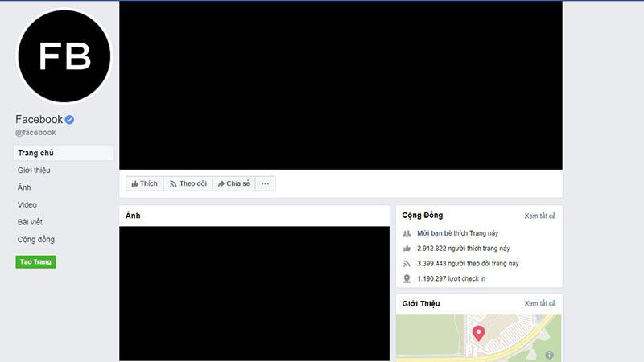Click 3.399.443 người theo dõi trang này
This screenshot has height=362, width=644.
(468, 264)
